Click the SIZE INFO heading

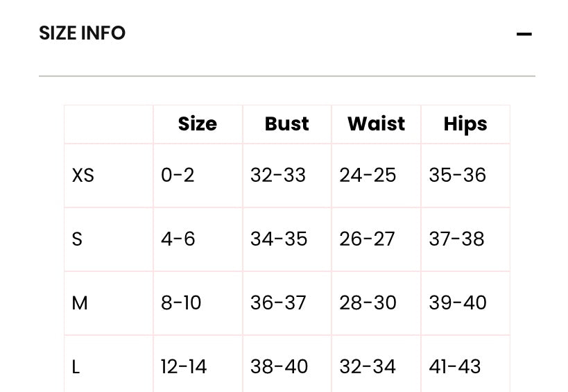coord(82,33)
